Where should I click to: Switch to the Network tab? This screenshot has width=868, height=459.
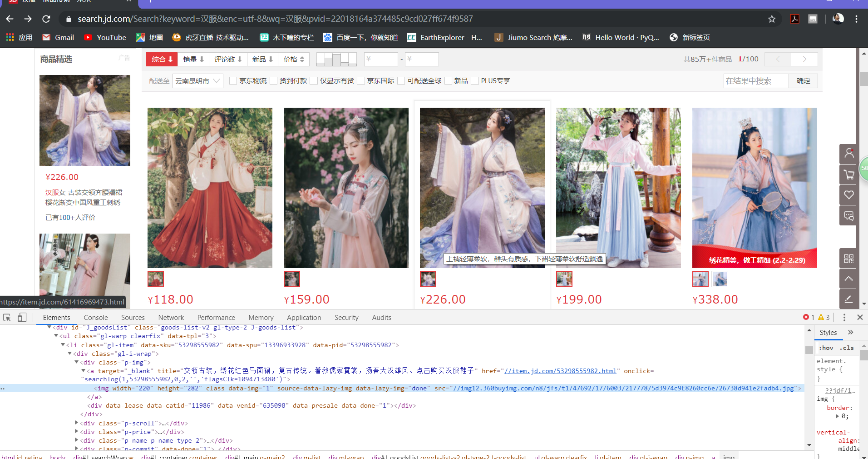(x=171, y=317)
